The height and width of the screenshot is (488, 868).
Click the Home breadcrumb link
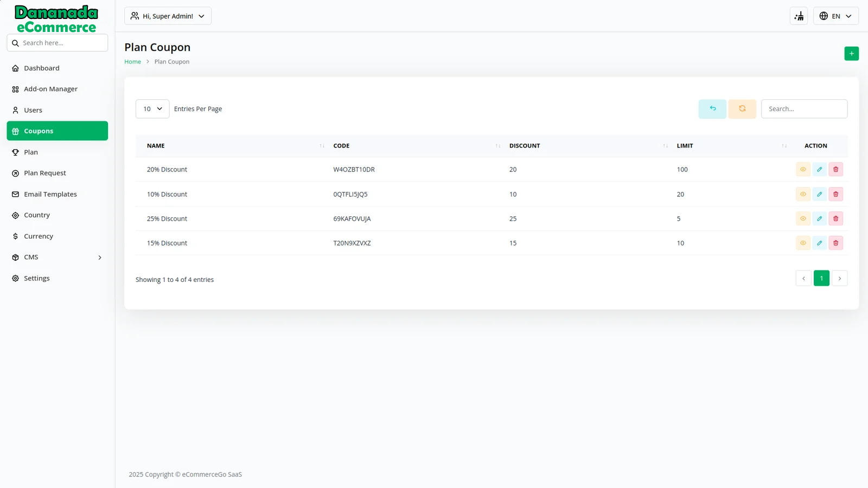click(132, 62)
